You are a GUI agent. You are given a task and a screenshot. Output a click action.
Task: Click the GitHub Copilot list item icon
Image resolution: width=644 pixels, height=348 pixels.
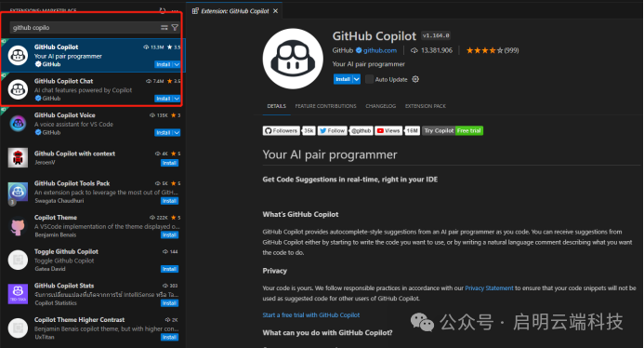pos(18,55)
